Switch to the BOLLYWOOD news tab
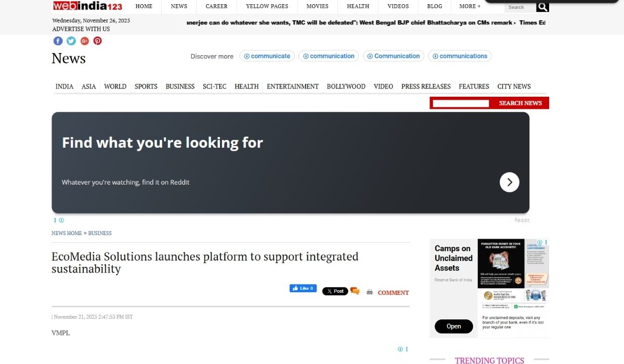This screenshot has width=624, height=364. tap(346, 86)
